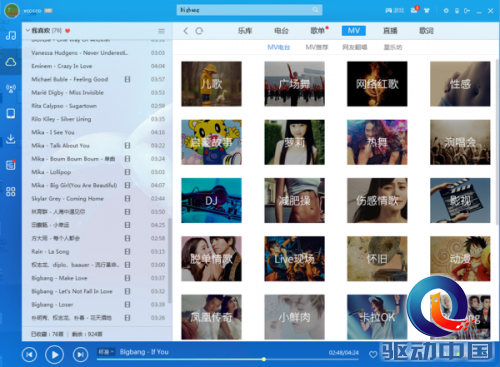Switch to the 歌词 tab
The image size is (500, 367).
426,31
